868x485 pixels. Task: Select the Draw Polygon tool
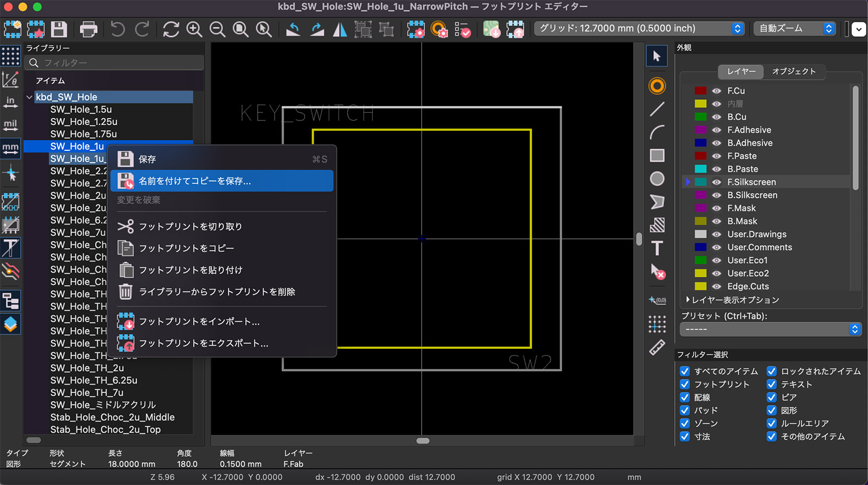pos(657,202)
